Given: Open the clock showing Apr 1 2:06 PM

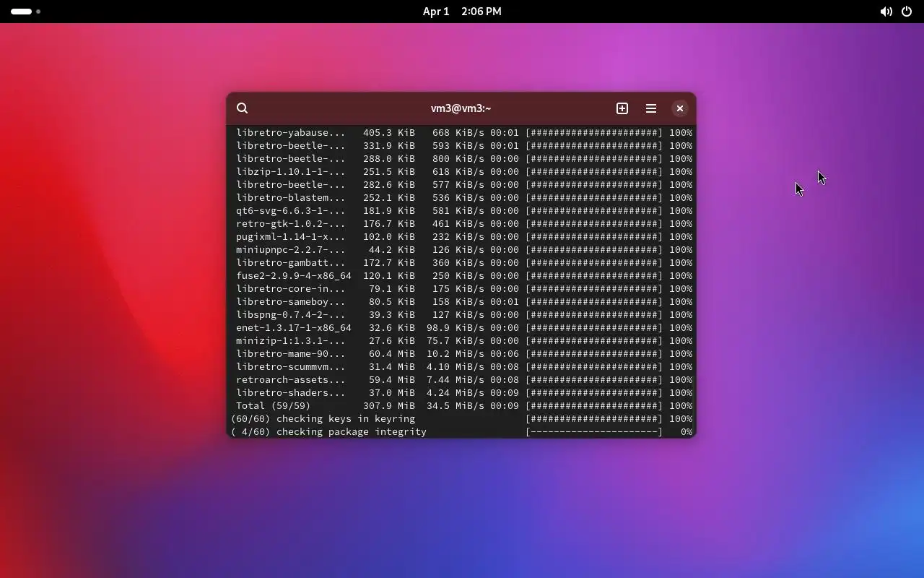Looking at the screenshot, I should click(x=462, y=12).
